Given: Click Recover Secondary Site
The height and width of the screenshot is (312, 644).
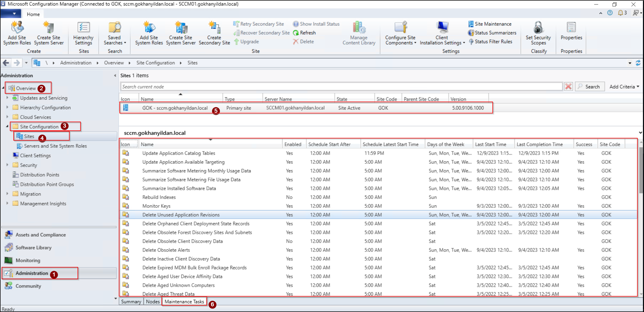Looking at the screenshot, I should coord(261,33).
